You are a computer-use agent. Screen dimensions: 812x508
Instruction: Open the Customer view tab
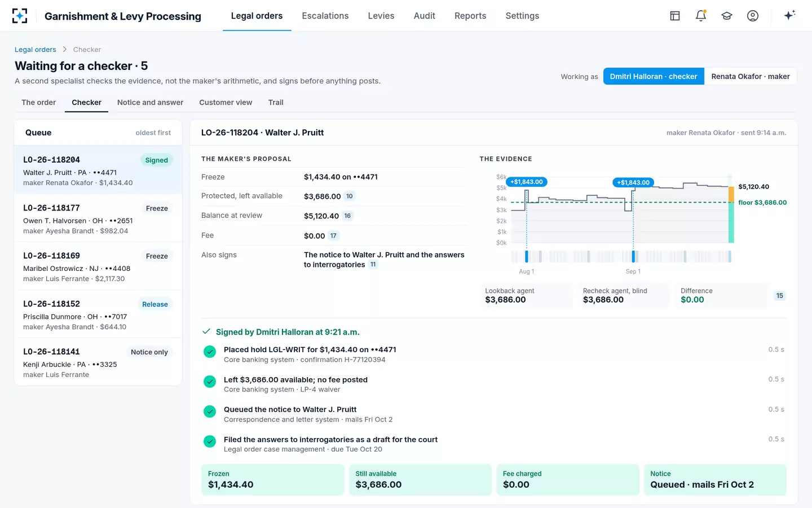(226, 102)
